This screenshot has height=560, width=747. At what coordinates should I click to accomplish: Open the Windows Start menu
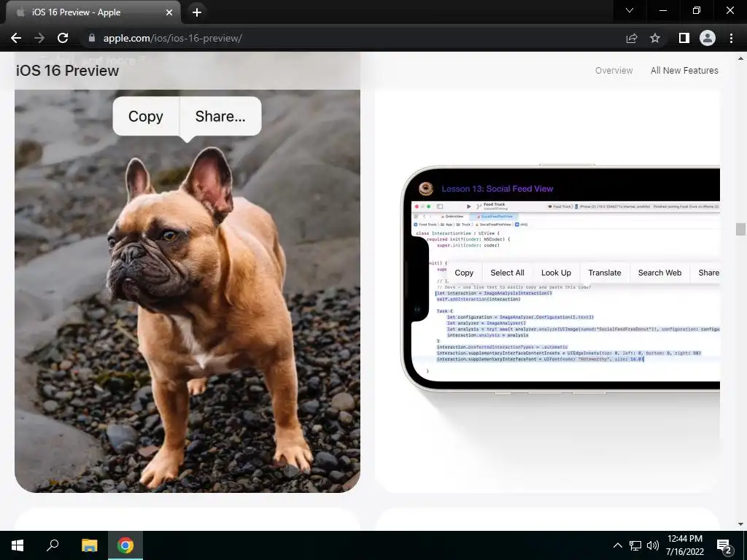[x=18, y=545]
